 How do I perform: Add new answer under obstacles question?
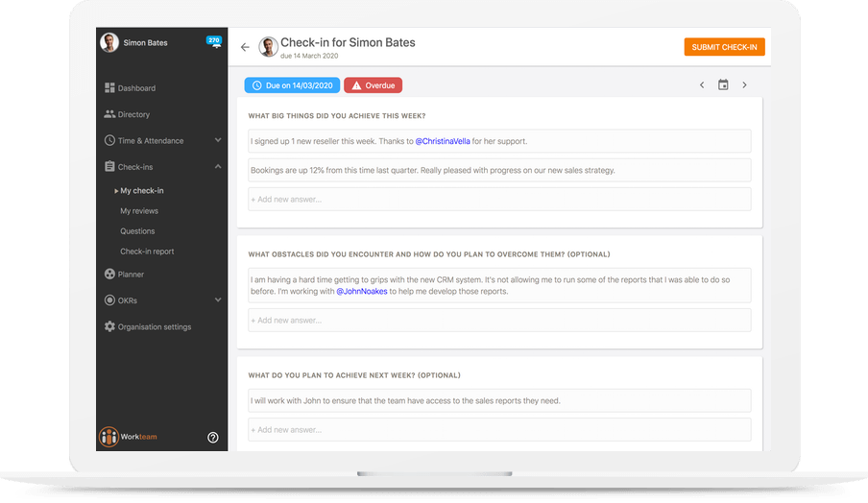[x=499, y=321]
